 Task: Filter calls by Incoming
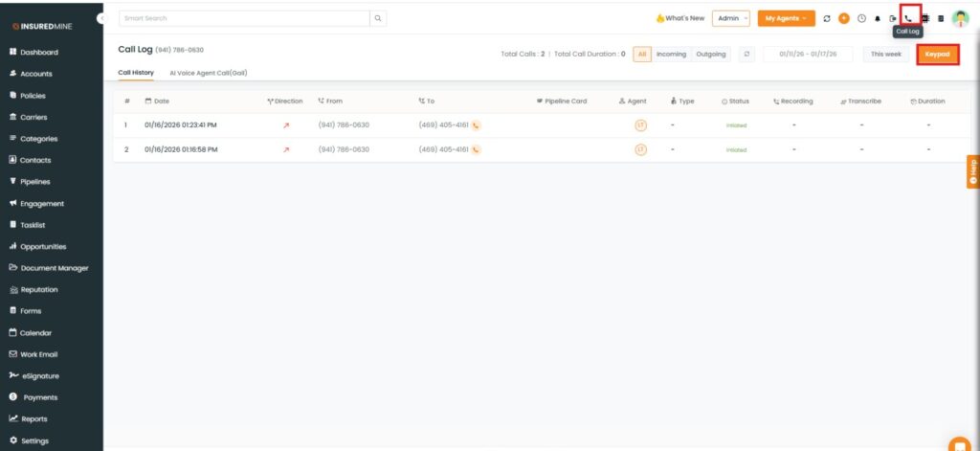pyautogui.click(x=671, y=54)
